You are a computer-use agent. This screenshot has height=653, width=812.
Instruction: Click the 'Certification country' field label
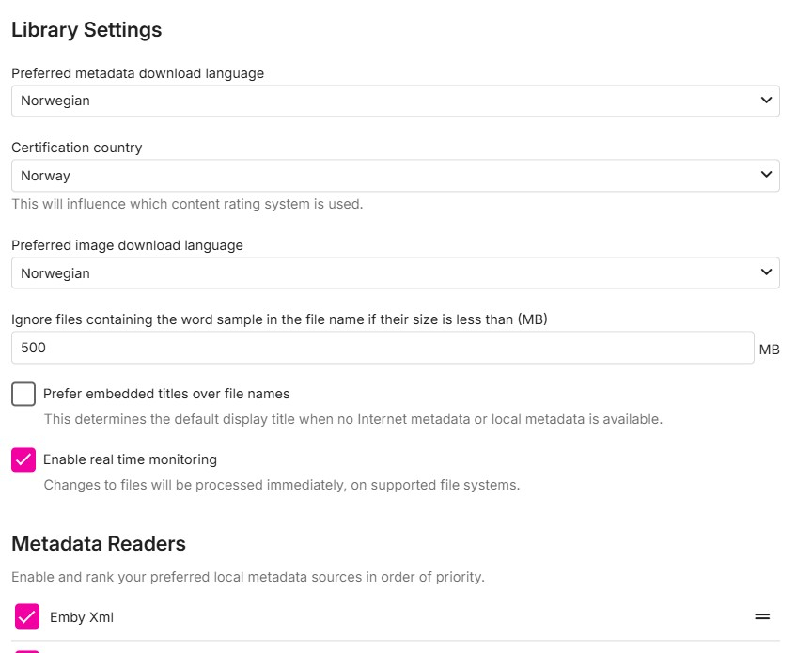(77, 148)
